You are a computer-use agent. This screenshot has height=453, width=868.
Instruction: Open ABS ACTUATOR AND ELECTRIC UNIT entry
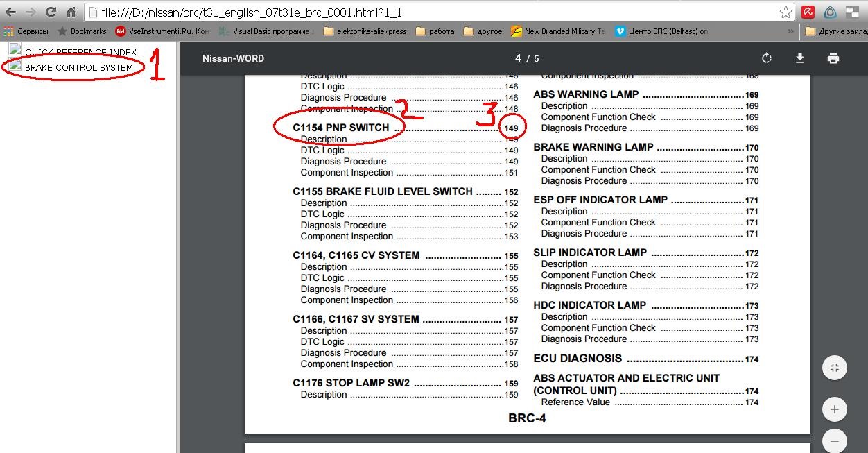pos(626,384)
